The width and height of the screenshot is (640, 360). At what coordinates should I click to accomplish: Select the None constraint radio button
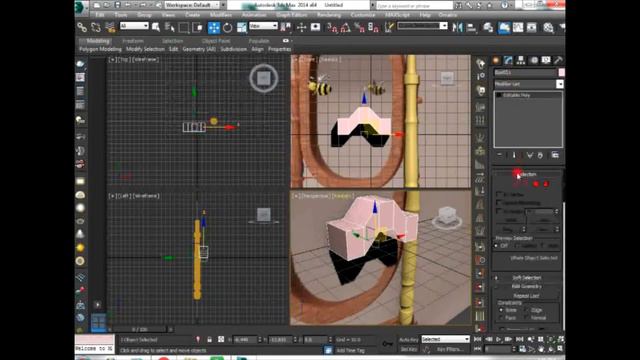click(501, 310)
